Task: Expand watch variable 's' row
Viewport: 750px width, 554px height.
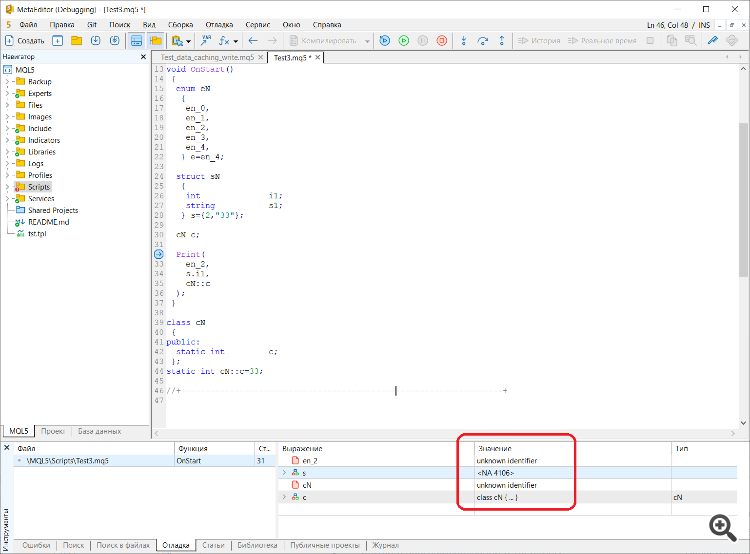Action: [284, 472]
